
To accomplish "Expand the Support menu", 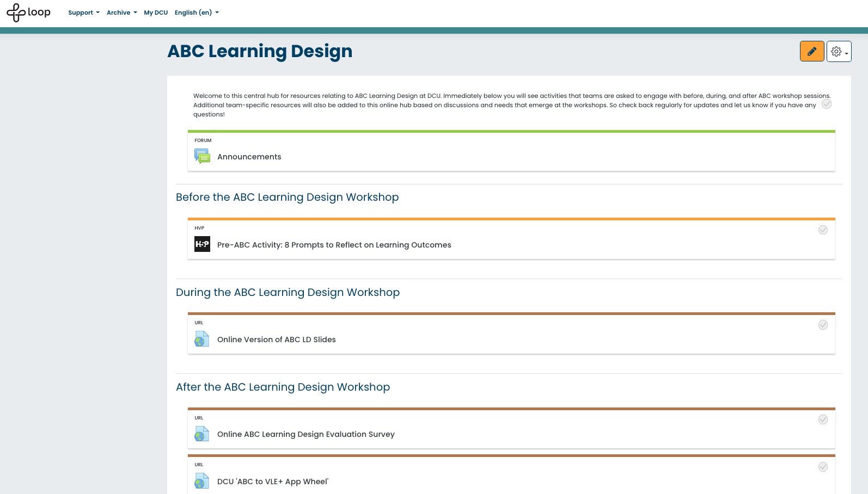I will click(83, 13).
